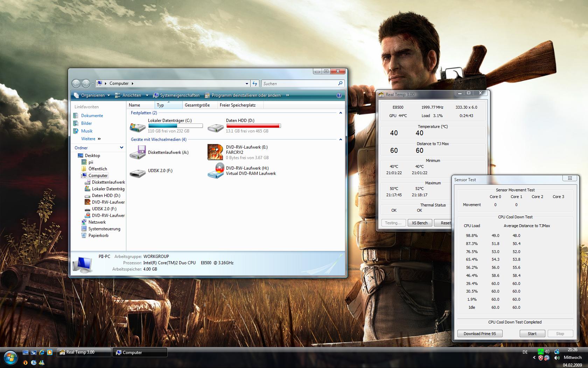The image size is (588, 368).
Task: Click the Explorer back arrow button
Action: click(x=76, y=83)
